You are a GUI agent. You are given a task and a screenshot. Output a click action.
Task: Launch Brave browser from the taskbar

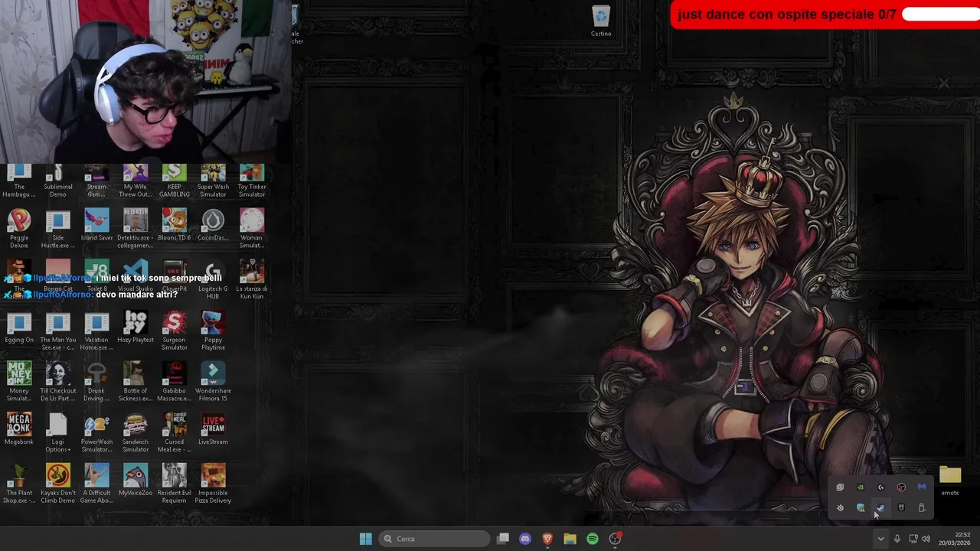pos(547,539)
